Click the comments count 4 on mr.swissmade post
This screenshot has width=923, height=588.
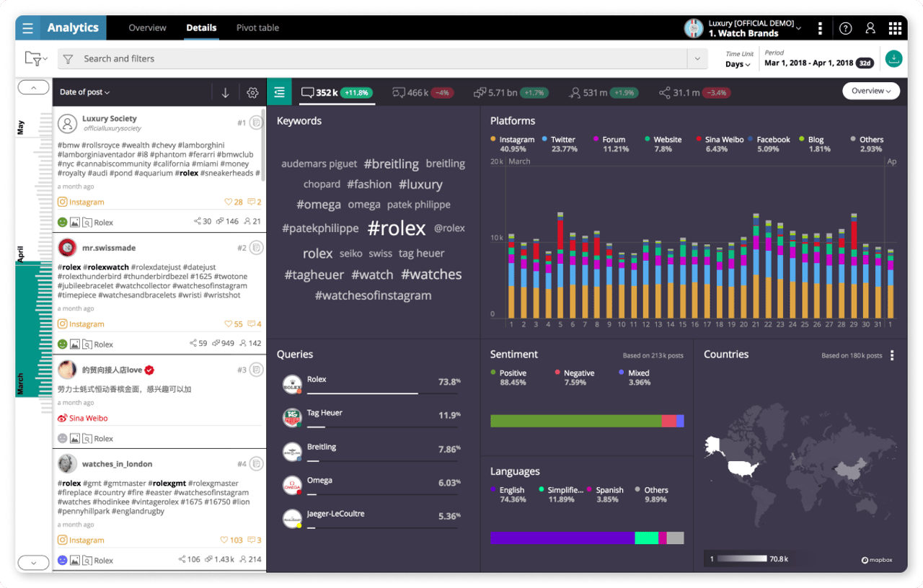(x=255, y=324)
